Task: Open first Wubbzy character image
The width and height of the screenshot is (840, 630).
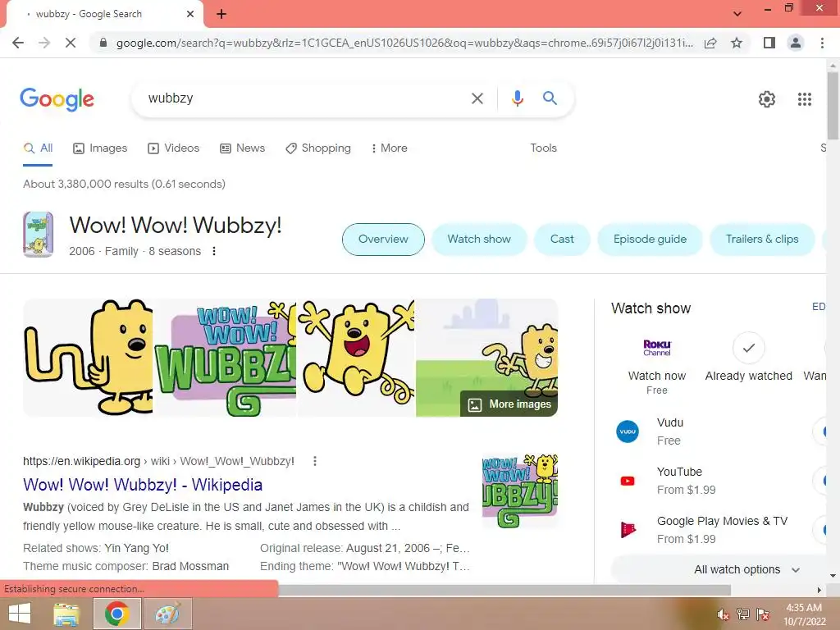Action: [x=88, y=358]
